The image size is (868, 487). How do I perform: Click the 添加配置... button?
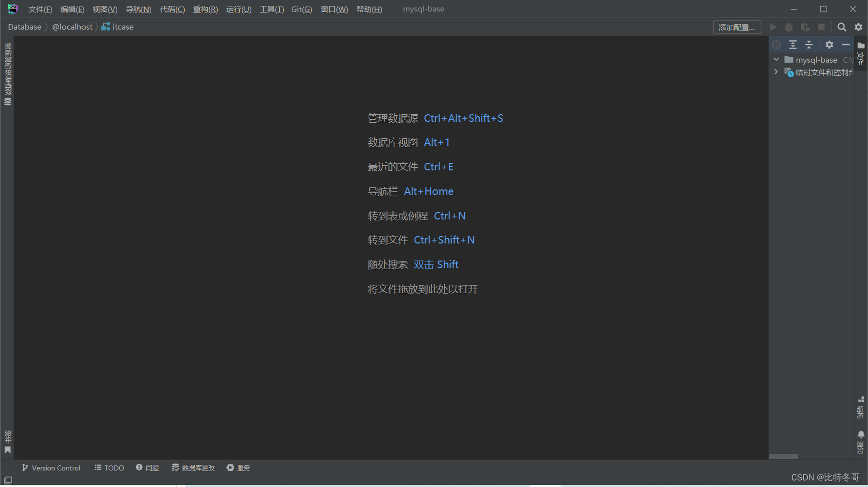[x=737, y=27]
